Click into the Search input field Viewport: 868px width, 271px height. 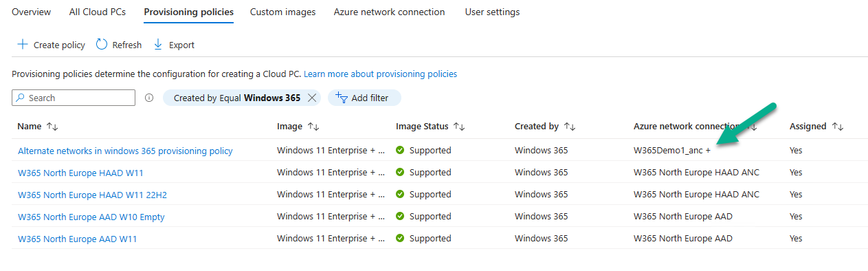74,98
